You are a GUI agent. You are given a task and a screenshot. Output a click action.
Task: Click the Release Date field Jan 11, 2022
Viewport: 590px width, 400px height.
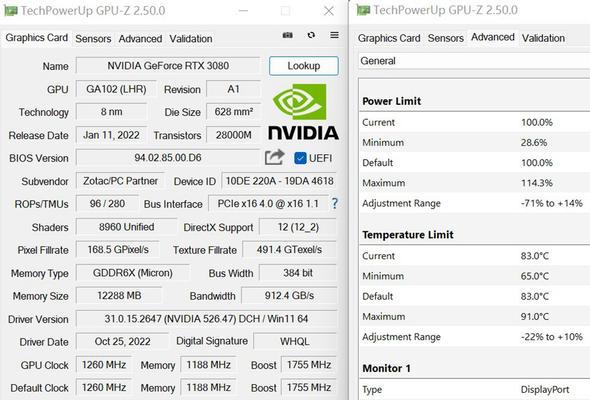click(x=111, y=135)
